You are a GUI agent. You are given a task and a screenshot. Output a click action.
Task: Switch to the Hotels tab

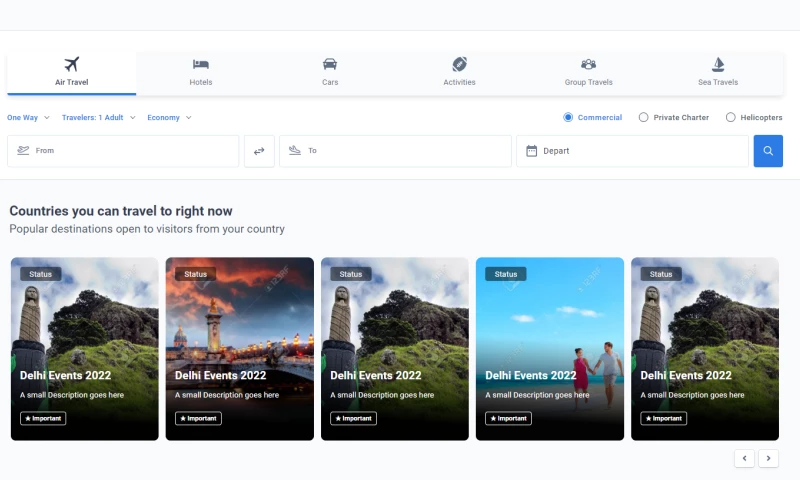[201, 73]
